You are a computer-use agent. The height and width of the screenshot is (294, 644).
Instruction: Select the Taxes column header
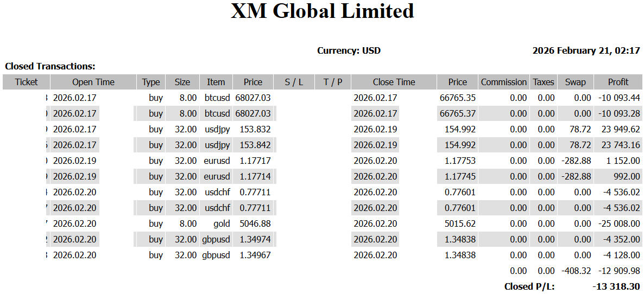(544, 82)
